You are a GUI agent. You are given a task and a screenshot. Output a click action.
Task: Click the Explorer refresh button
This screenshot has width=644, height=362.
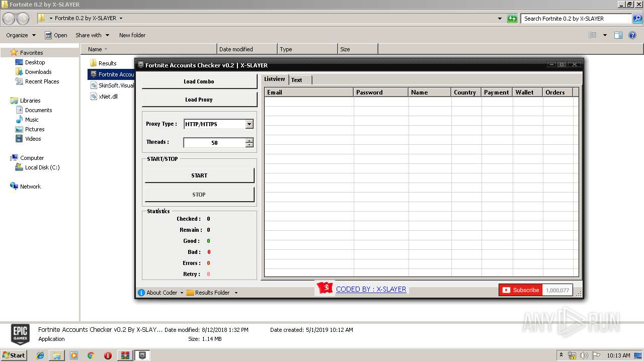[512, 19]
